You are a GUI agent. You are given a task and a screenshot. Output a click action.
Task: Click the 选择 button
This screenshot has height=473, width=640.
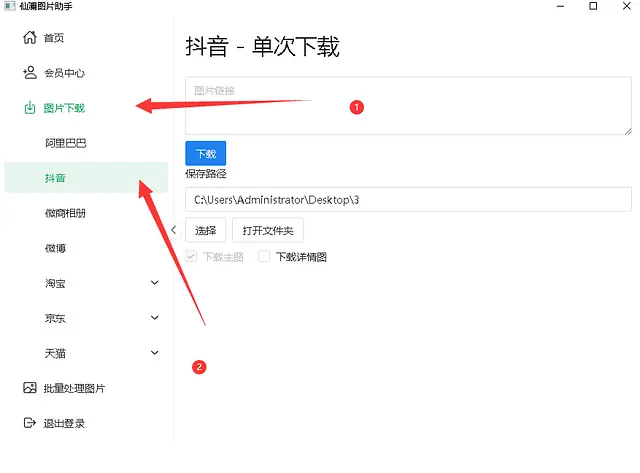[x=206, y=230]
